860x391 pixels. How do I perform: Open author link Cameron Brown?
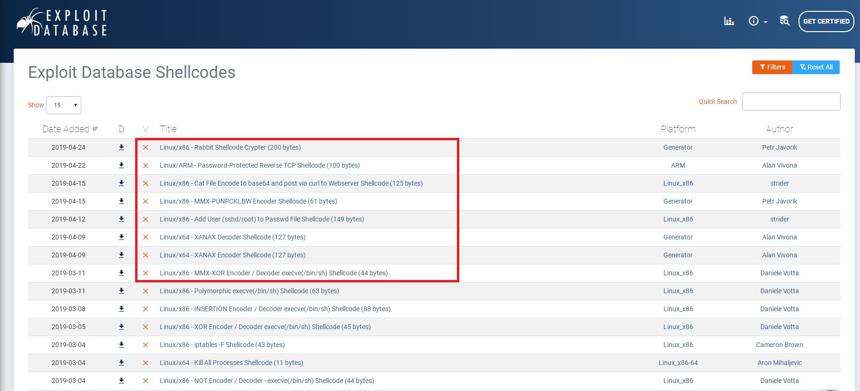779,345
